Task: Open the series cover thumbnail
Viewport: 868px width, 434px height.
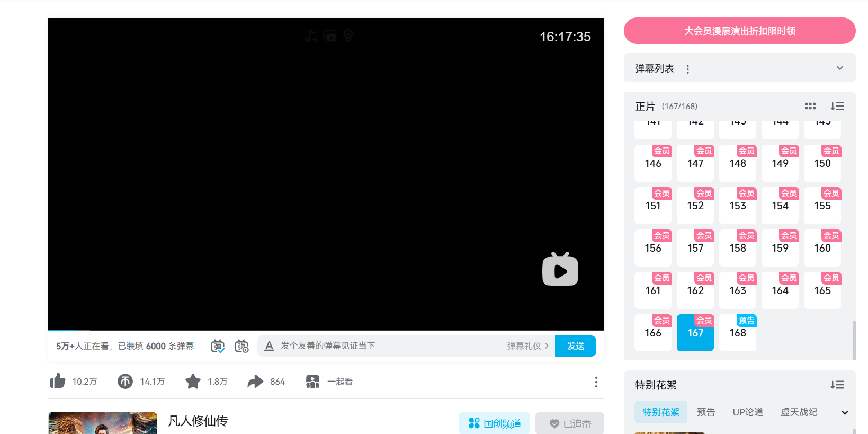Action: click(103, 423)
